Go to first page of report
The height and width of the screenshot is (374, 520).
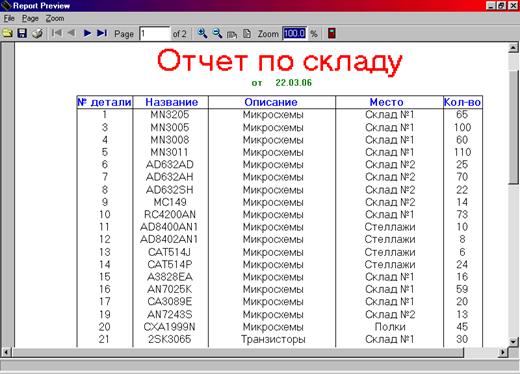pos(57,33)
